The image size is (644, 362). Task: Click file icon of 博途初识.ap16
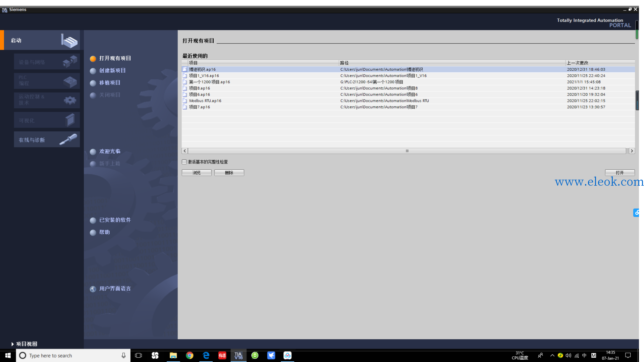point(185,69)
